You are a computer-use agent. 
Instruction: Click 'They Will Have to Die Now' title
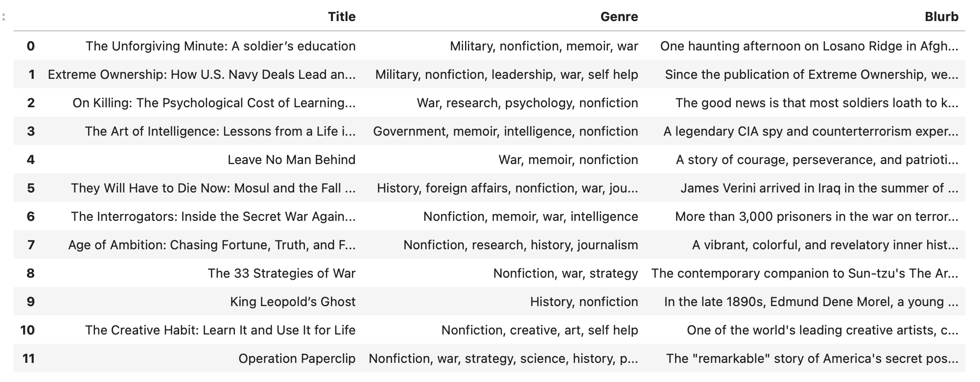[213, 188]
